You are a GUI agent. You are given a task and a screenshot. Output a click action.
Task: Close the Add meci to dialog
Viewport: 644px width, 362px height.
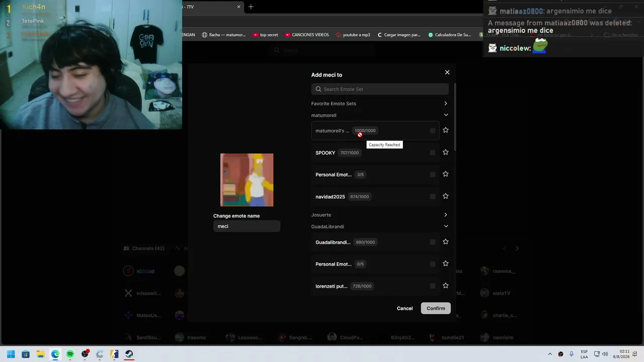pyautogui.click(x=447, y=72)
